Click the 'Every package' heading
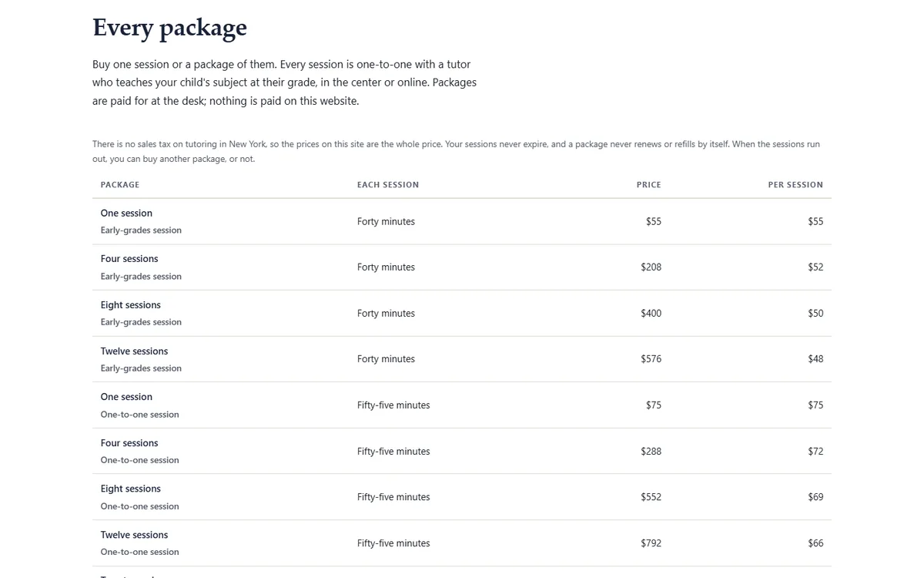Viewport: 924px width, 578px height. pyautogui.click(x=169, y=28)
